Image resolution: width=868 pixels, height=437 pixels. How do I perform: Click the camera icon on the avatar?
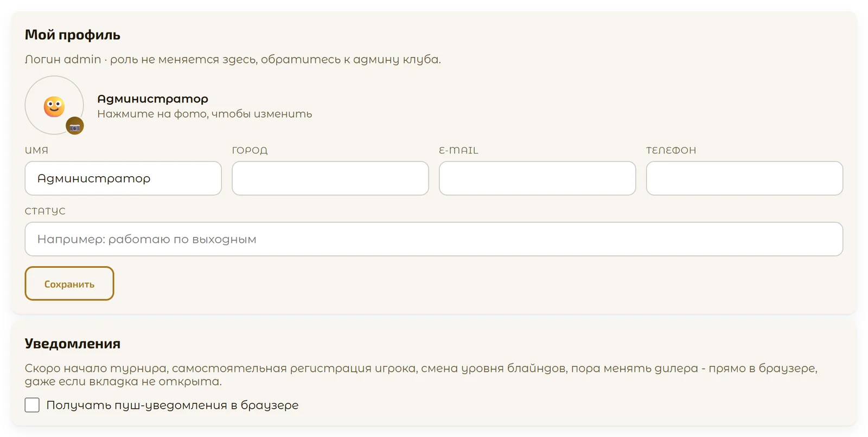click(x=75, y=126)
